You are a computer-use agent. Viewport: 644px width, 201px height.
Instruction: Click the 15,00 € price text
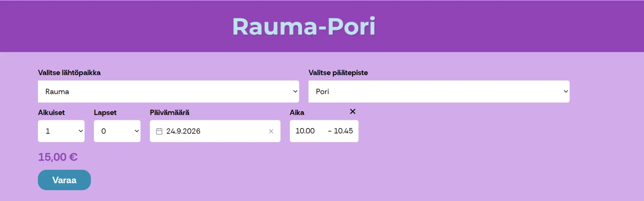tap(58, 157)
